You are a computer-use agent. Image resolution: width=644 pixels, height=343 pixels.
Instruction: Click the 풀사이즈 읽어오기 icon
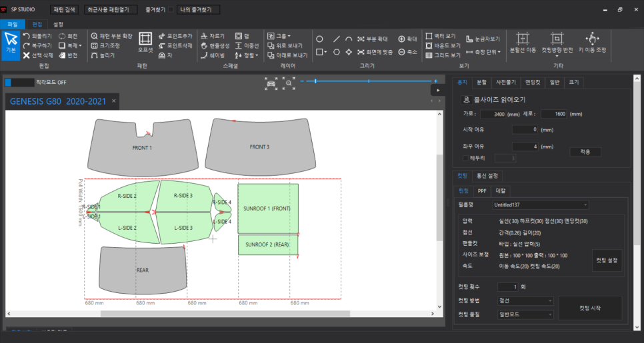point(466,100)
